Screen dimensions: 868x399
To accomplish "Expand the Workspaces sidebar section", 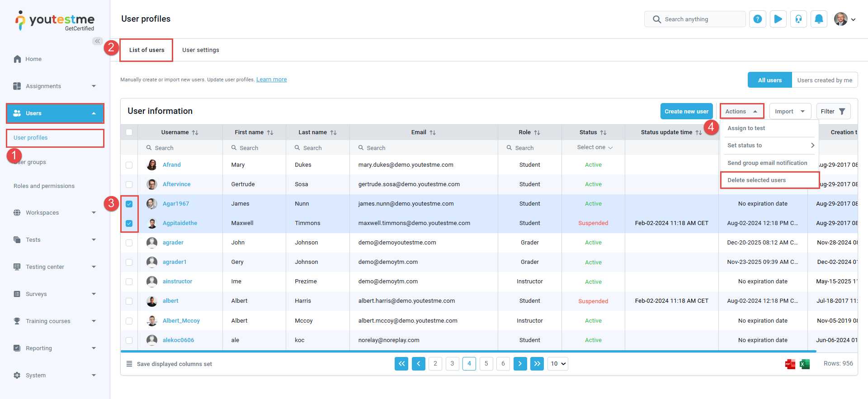I will tap(54, 213).
